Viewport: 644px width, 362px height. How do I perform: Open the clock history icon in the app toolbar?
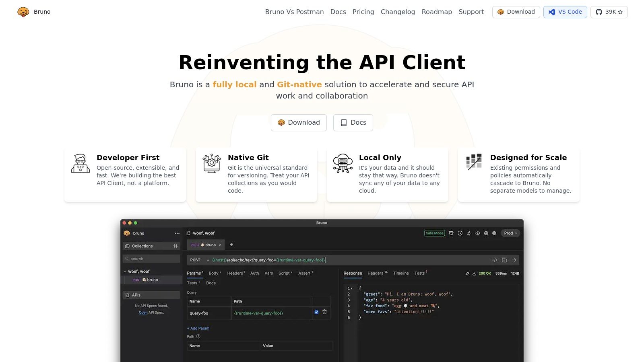(x=460, y=233)
